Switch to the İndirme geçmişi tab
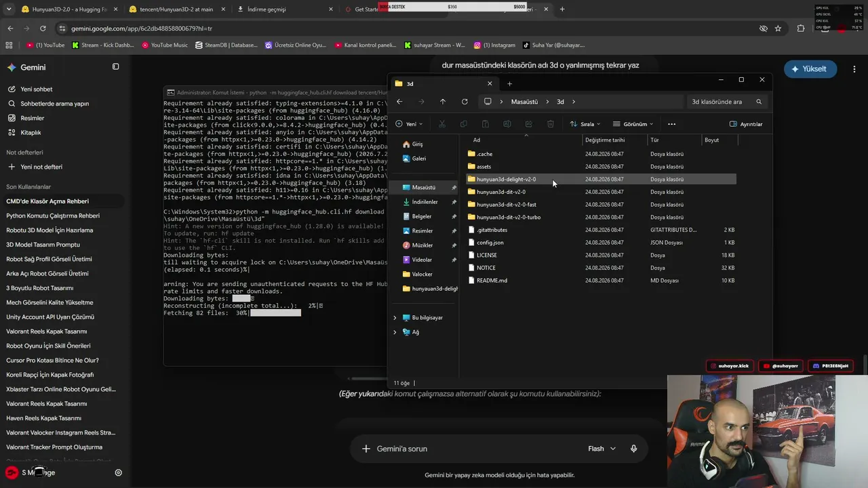The height and width of the screenshot is (488, 868). tap(285, 9)
